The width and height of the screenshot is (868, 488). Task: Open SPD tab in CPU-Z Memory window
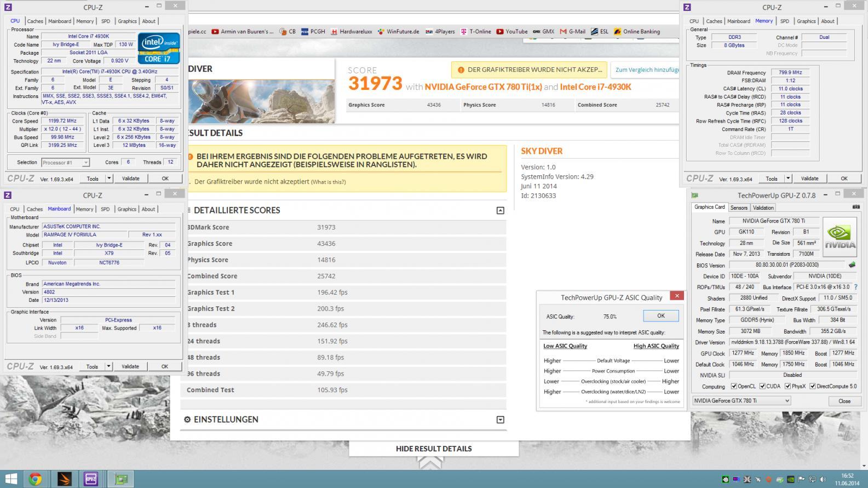click(785, 21)
